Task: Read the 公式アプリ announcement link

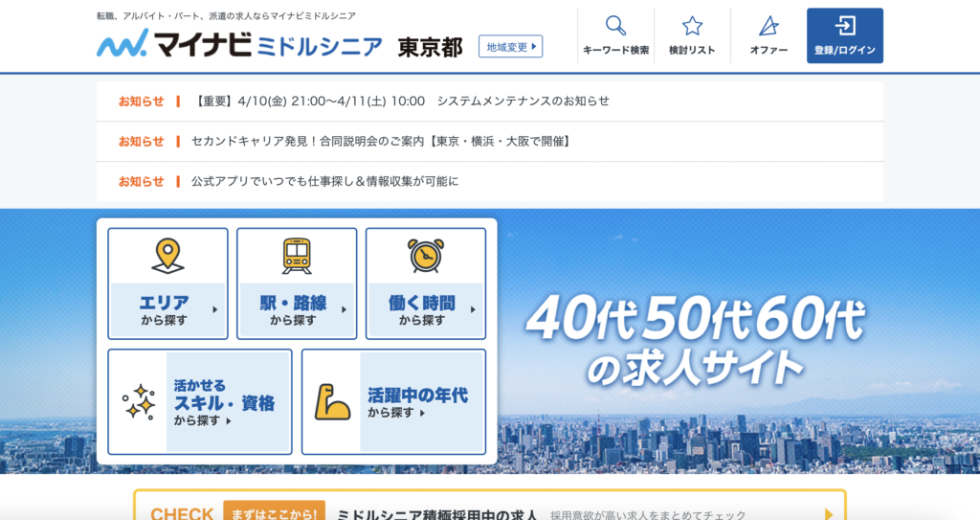Action: [325, 181]
